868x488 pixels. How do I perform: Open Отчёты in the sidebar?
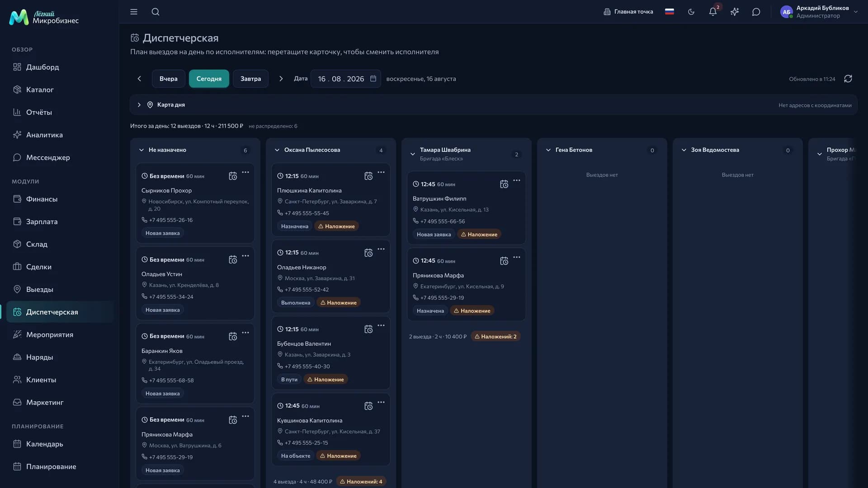coord(60,112)
